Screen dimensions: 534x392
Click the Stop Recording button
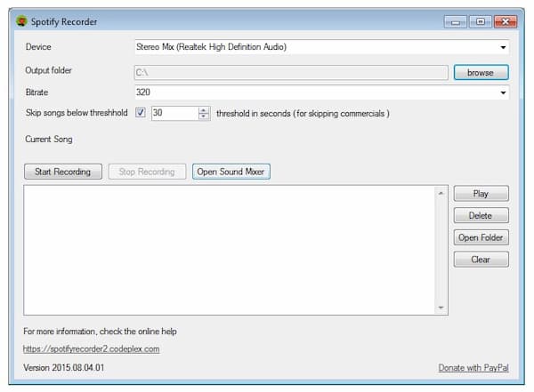pos(147,172)
